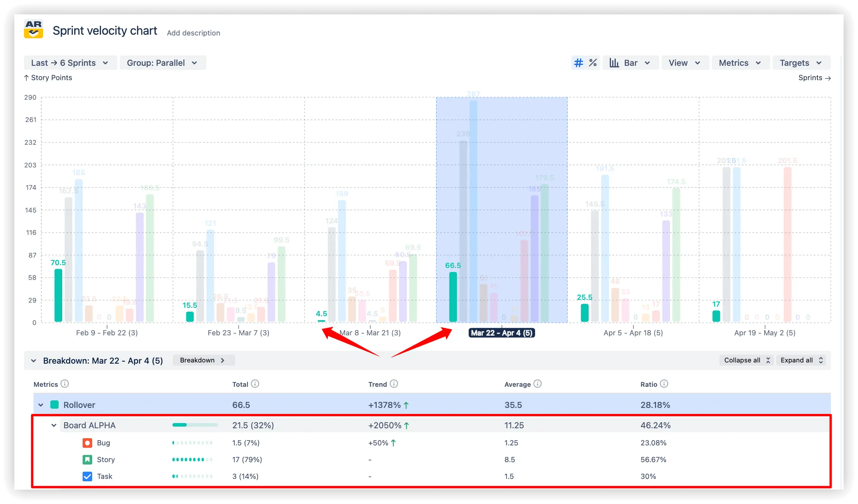Click the Expand all button
This screenshot has width=858, height=504.
click(801, 360)
